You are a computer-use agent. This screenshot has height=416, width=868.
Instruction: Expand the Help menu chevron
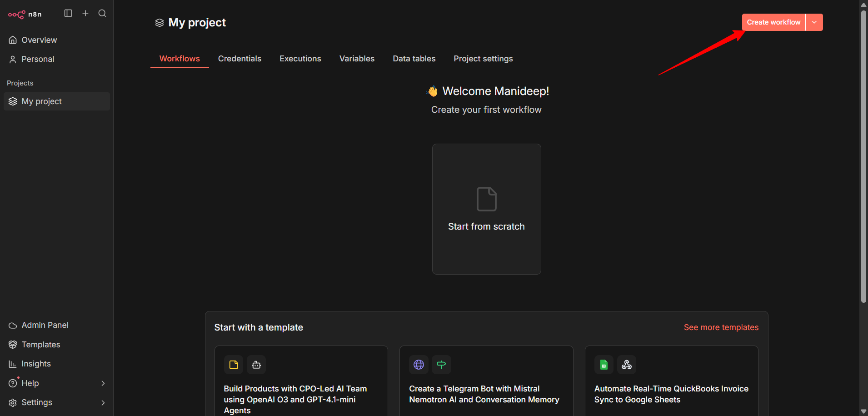pos(103,383)
